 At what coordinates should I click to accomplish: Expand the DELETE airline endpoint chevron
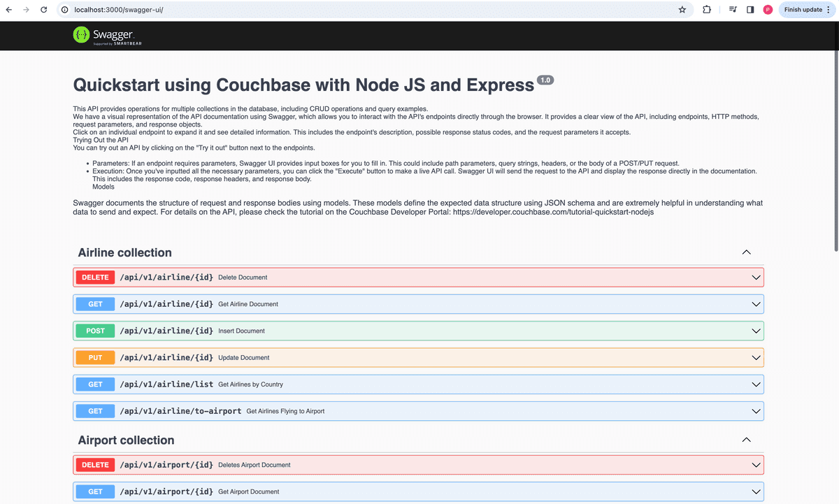756,278
